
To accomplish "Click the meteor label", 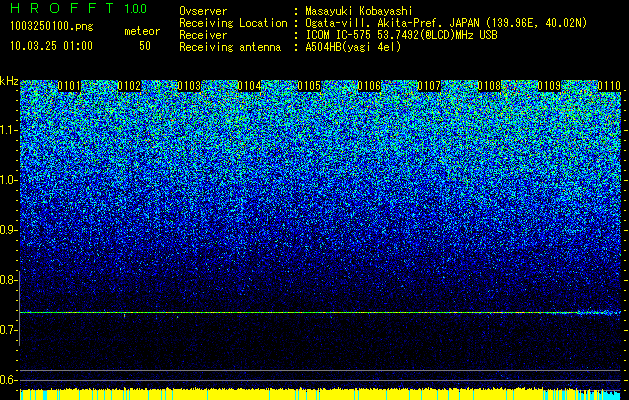I will point(142,31).
